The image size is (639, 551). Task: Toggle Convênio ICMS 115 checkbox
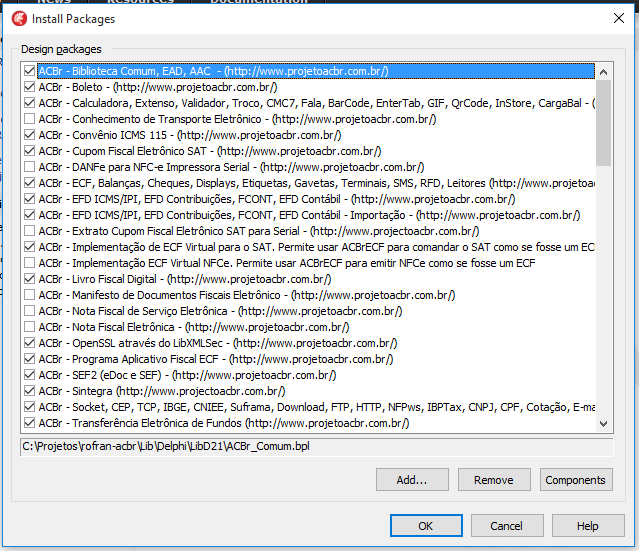point(29,135)
